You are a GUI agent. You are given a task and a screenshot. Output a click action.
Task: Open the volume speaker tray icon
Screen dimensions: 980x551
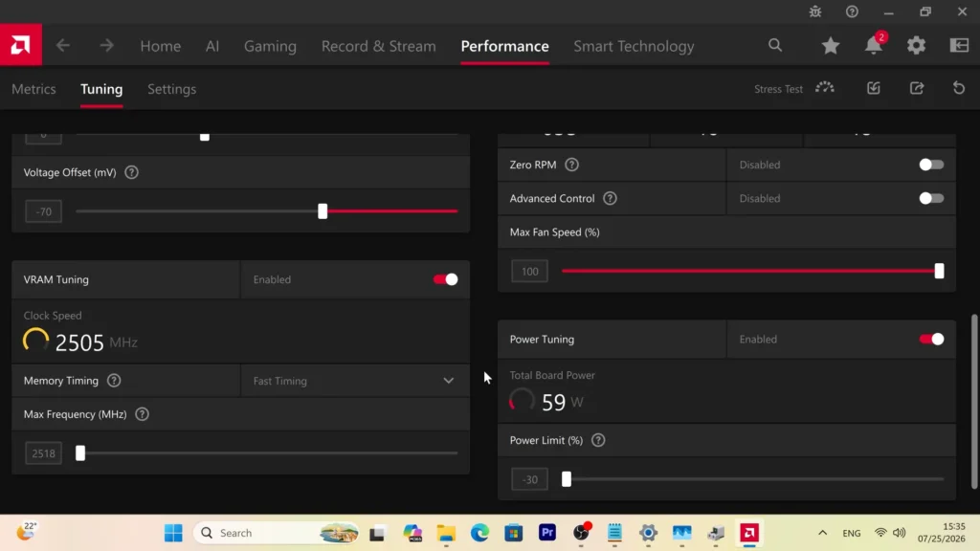point(900,533)
